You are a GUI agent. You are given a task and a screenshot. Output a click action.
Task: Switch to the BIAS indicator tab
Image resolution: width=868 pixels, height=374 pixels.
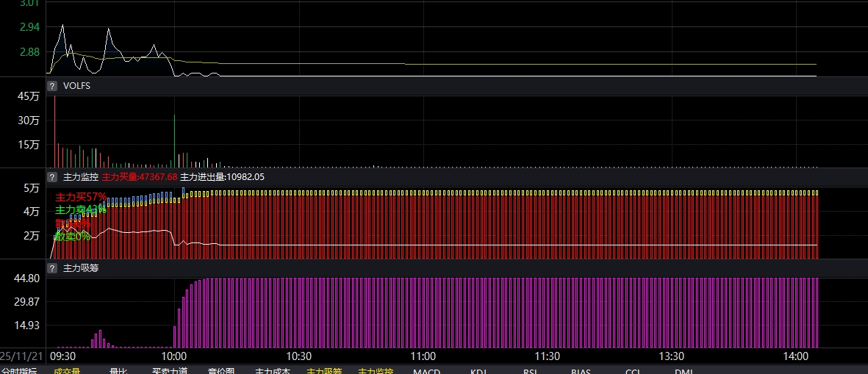pos(581,371)
